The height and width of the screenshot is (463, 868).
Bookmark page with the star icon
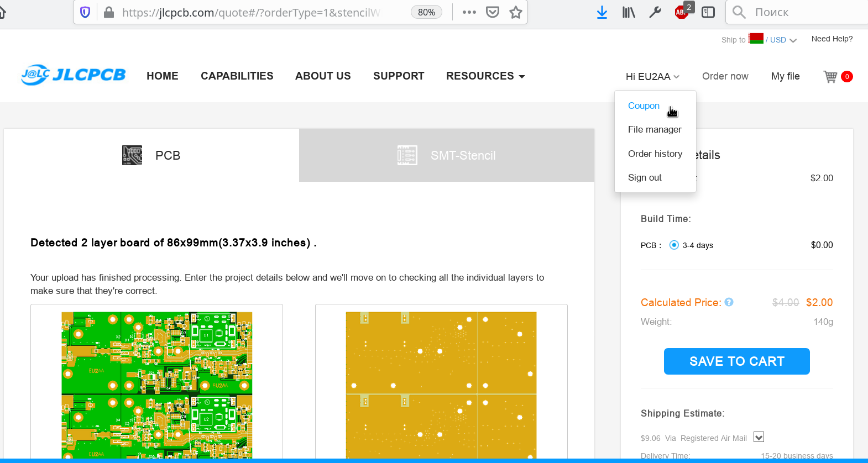tap(516, 12)
